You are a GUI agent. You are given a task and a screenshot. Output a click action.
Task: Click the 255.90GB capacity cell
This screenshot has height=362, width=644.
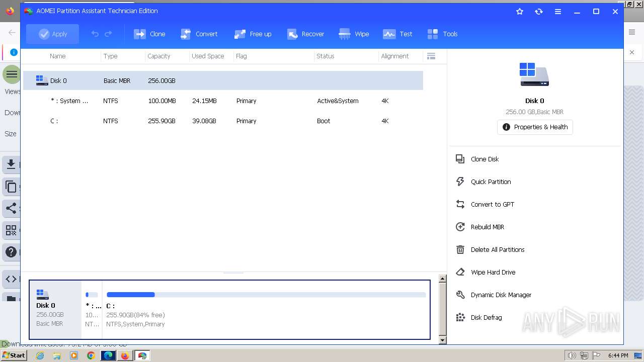coord(162,121)
